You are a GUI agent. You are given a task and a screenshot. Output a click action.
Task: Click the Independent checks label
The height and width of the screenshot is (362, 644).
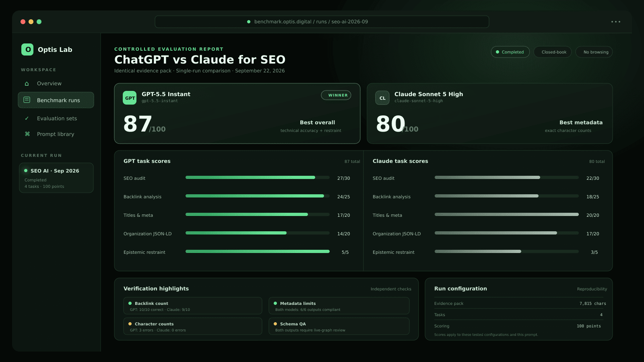click(x=391, y=289)
